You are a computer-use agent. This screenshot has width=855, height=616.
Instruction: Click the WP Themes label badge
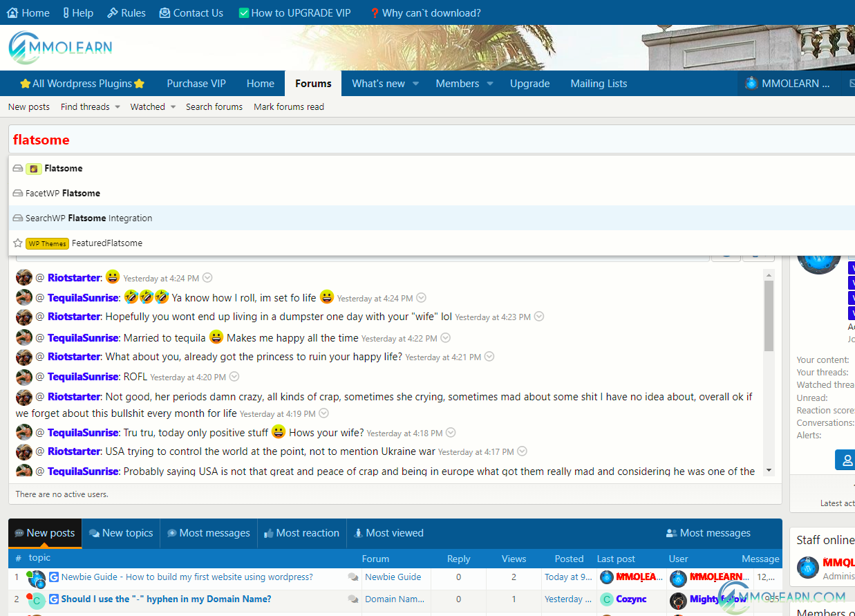[x=47, y=243]
